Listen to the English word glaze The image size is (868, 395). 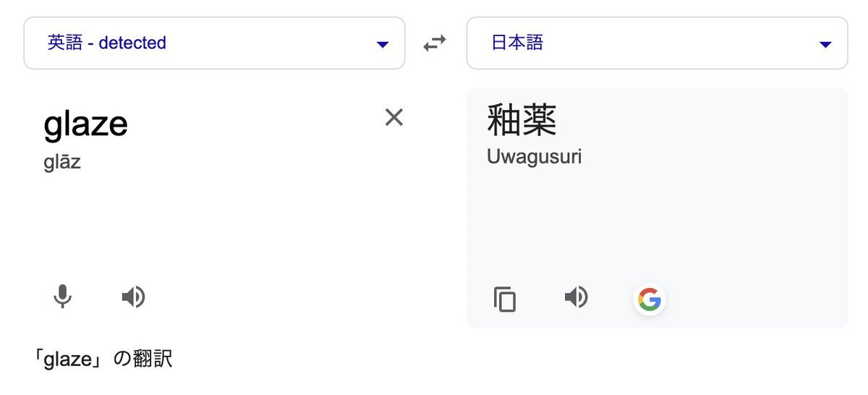(x=133, y=297)
